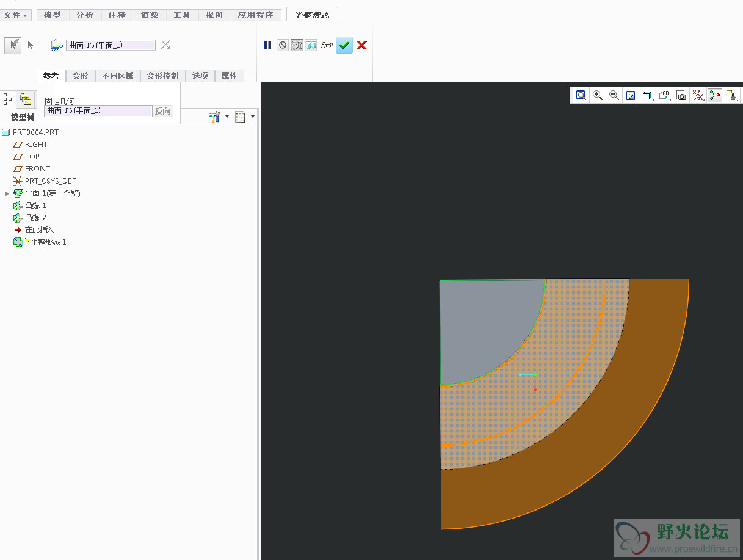Open the 选项 panel tab
The width and height of the screenshot is (743, 560).
pyautogui.click(x=200, y=76)
